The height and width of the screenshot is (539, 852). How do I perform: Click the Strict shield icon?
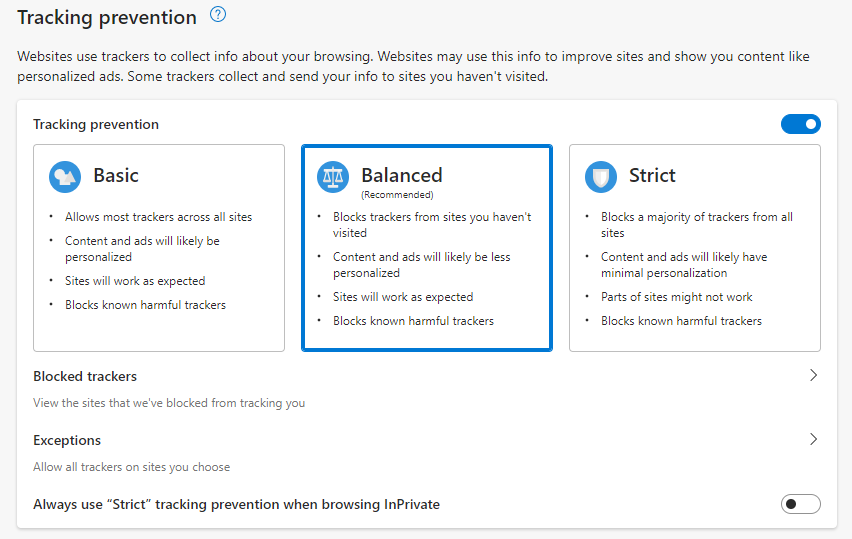click(x=601, y=177)
